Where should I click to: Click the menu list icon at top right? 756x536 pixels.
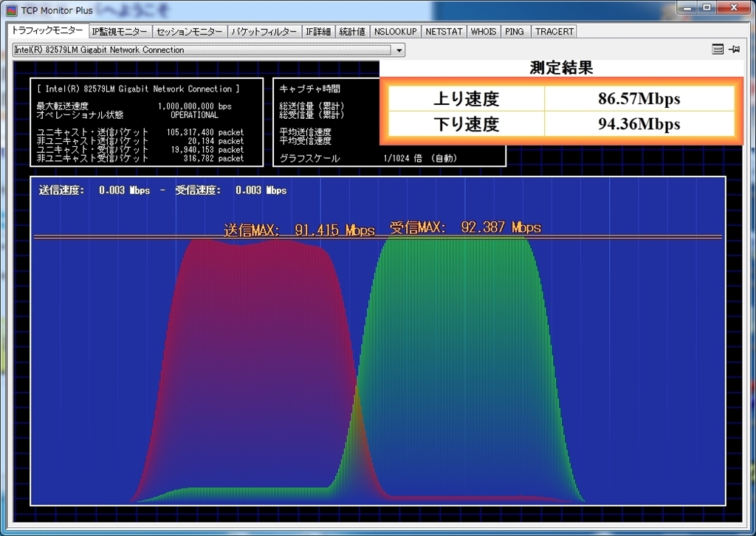click(718, 49)
